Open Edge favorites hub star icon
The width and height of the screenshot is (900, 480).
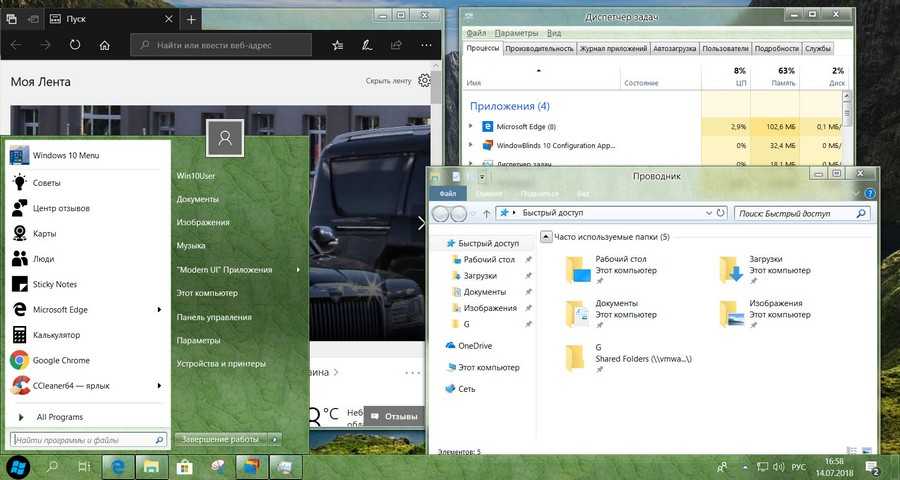pyautogui.click(x=339, y=46)
